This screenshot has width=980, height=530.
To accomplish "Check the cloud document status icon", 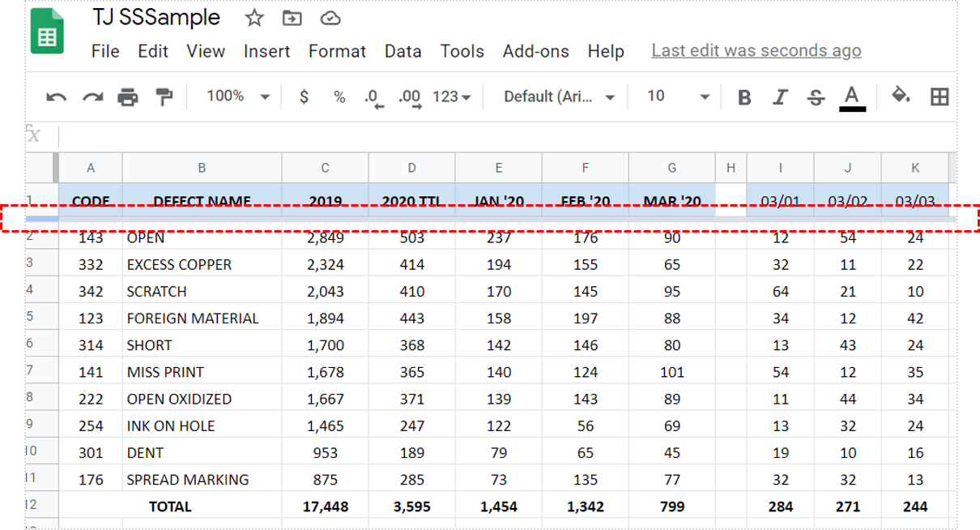I will point(330,18).
